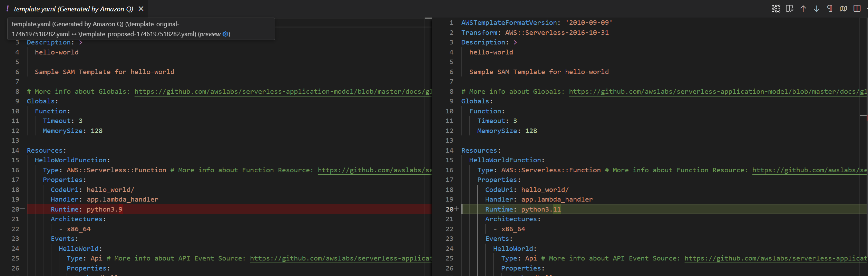The image size is (868, 276).
Task: Open API Event Source link in left pane
Action: 341,258
